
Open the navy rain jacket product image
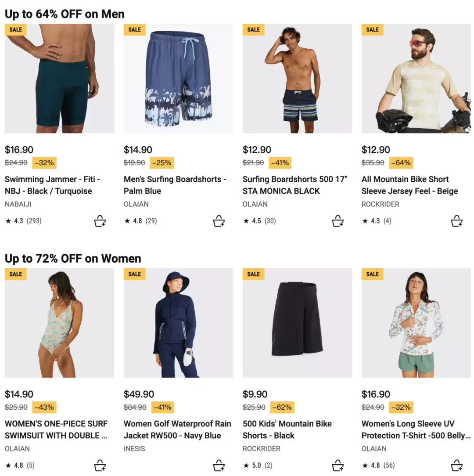click(x=179, y=323)
